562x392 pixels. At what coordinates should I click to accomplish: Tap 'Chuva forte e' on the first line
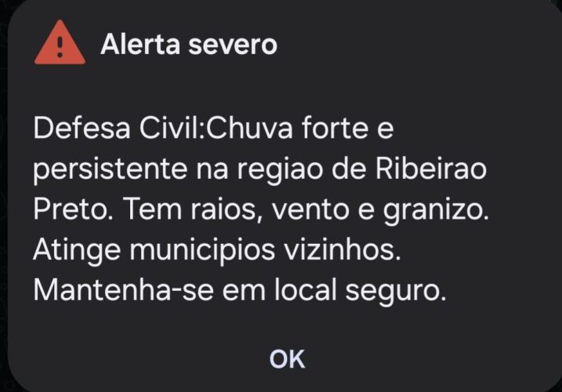point(300,128)
